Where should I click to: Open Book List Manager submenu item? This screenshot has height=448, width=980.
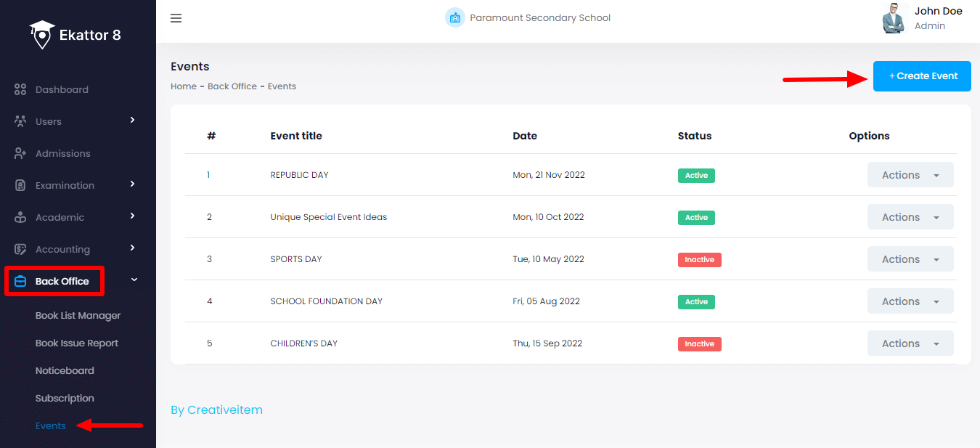(x=78, y=316)
